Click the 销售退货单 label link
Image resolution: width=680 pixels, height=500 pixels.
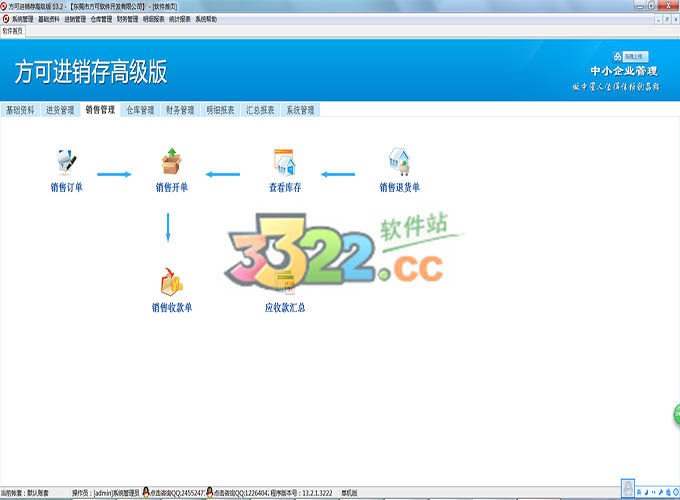(x=400, y=187)
